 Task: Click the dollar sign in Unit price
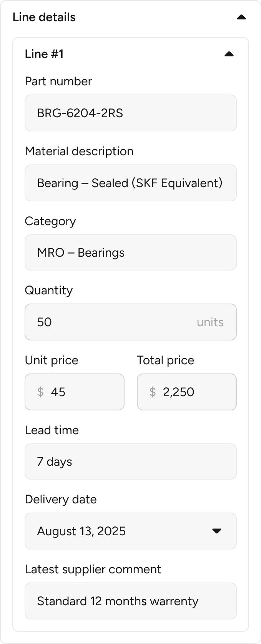coord(40,392)
